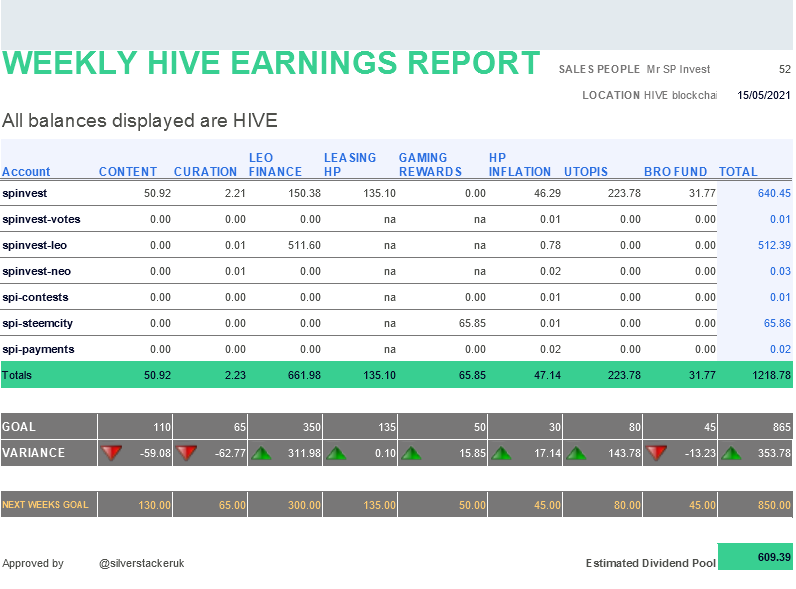
Task: Select the LEO FINANCE column header
Action: 275,165
